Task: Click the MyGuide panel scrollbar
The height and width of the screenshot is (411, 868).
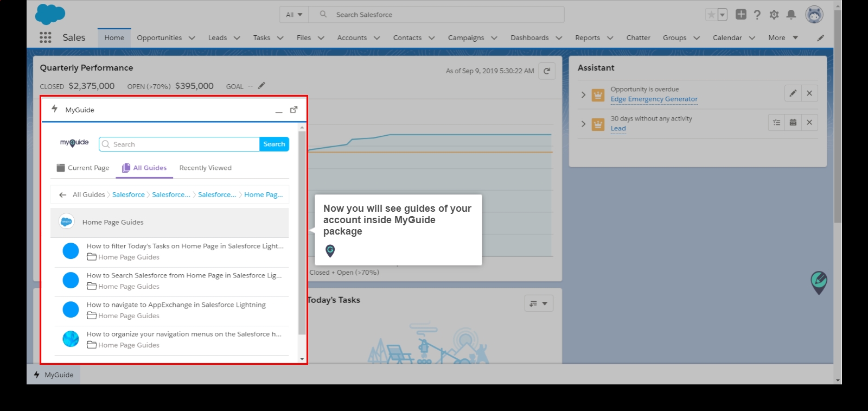Action: click(x=302, y=233)
